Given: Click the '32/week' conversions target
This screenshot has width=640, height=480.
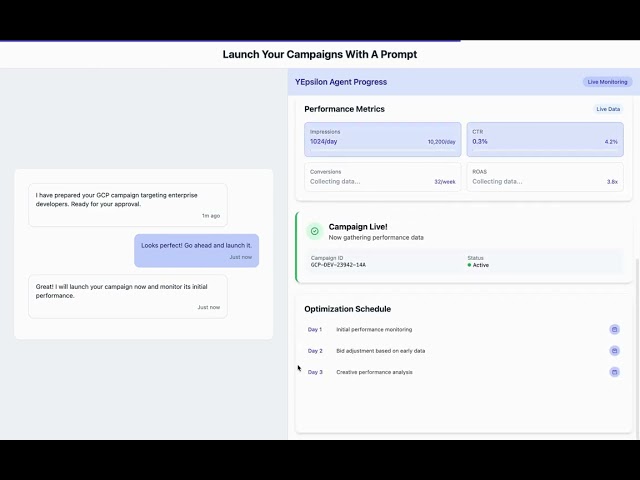Looking at the screenshot, I should point(444,182).
